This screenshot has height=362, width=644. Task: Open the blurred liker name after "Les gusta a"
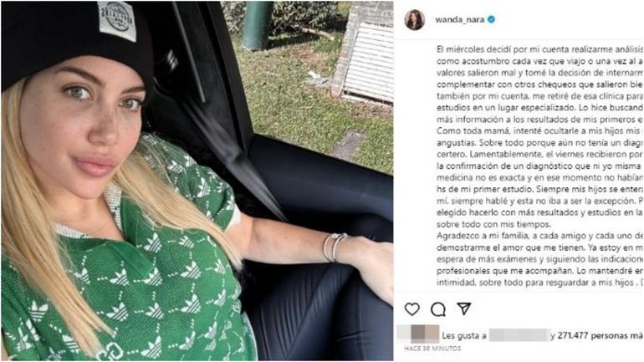(519, 335)
